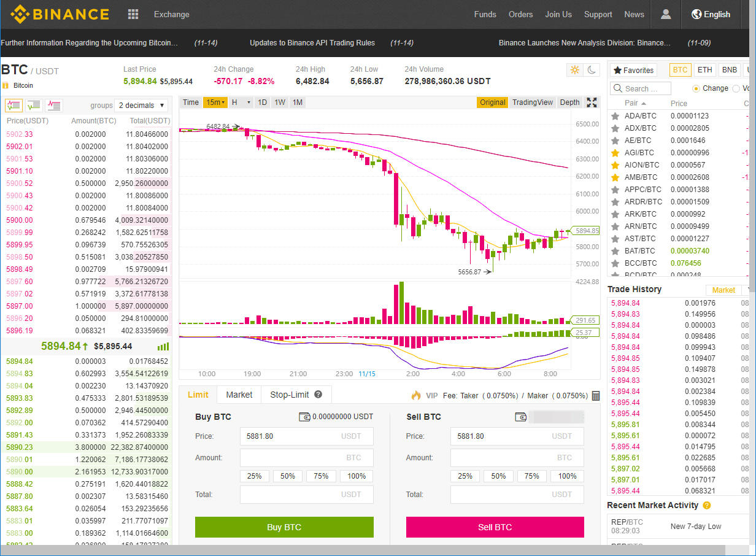Open the groups decimals dropdown

[x=141, y=105]
